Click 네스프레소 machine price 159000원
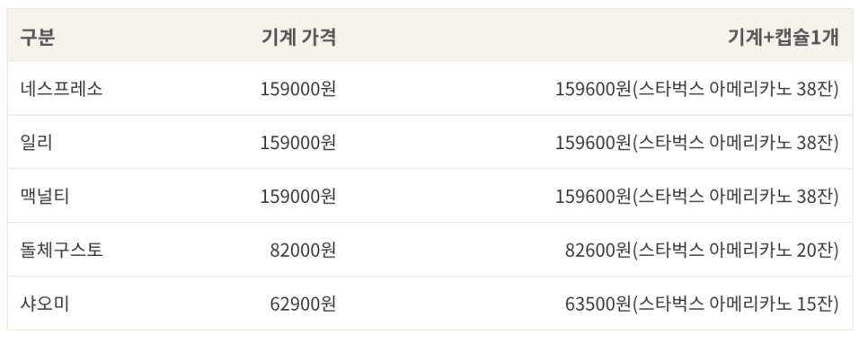Viewport: 868px width, 344px height. (x=298, y=89)
